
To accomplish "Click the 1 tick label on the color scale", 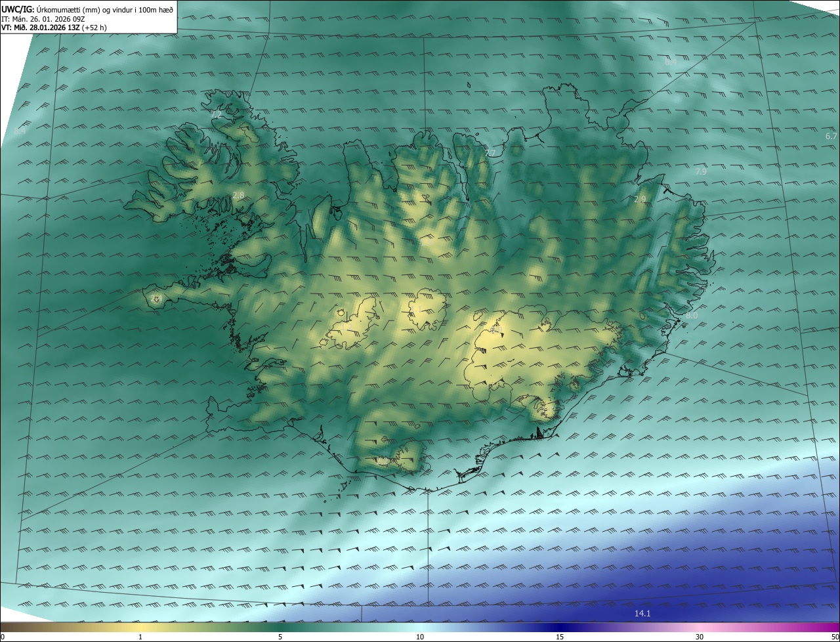I will tap(140, 637).
